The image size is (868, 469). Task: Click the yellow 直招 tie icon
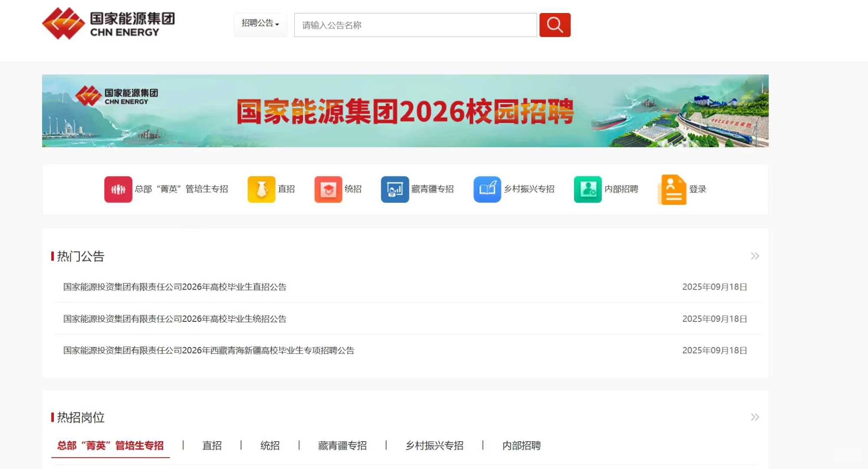[261, 189]
